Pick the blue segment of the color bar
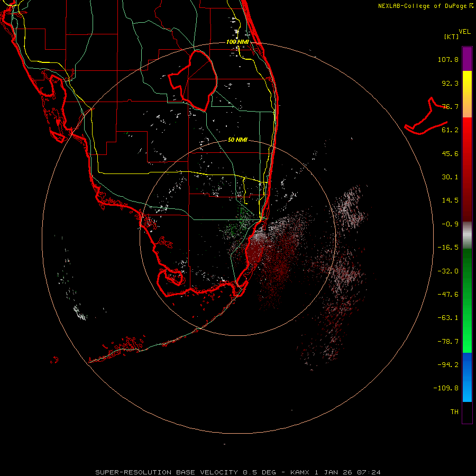 pyautogui.click(x=467, y=377)
